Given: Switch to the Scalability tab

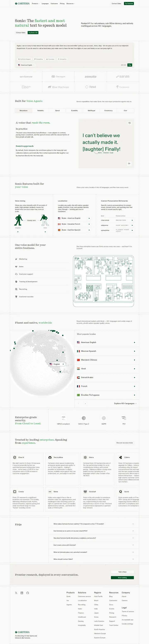Looking at the screenshot, I should pos(74,110).
